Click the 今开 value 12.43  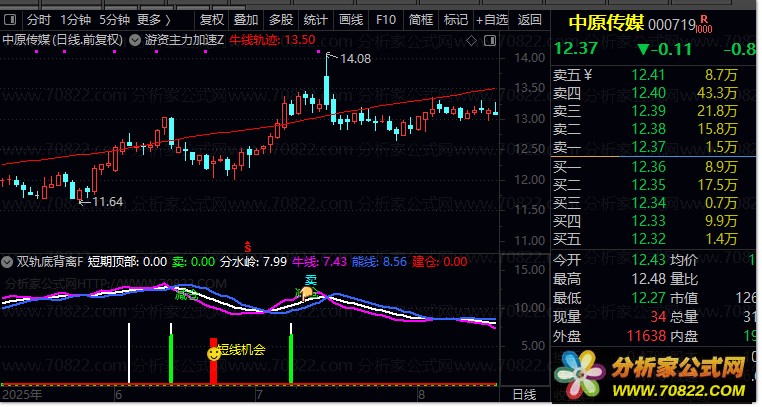pyautogui.click(x=648, y=260)
